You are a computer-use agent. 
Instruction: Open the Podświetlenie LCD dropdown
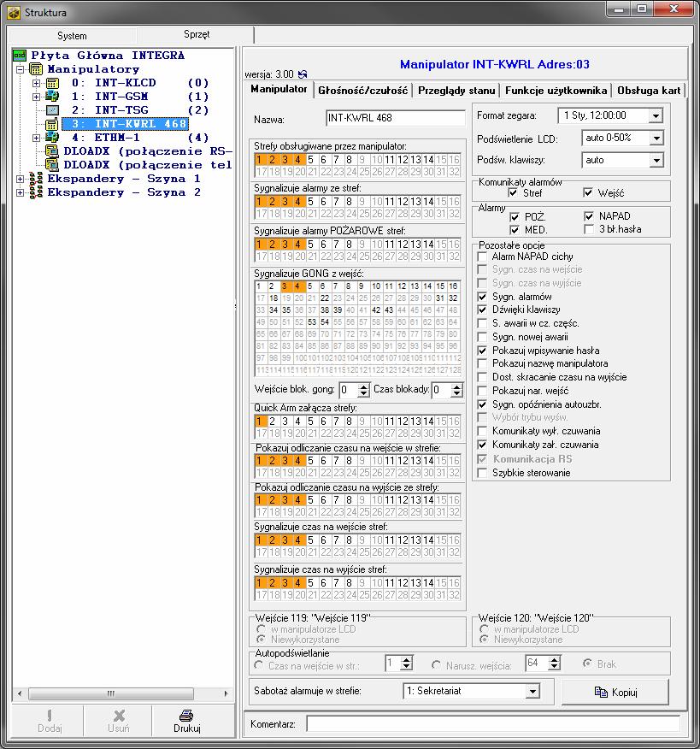(x=656, y=138)
